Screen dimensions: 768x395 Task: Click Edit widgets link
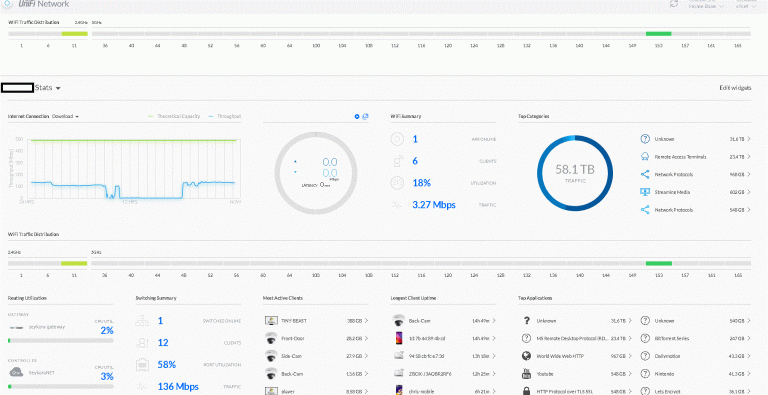click(x=735, y=88)
